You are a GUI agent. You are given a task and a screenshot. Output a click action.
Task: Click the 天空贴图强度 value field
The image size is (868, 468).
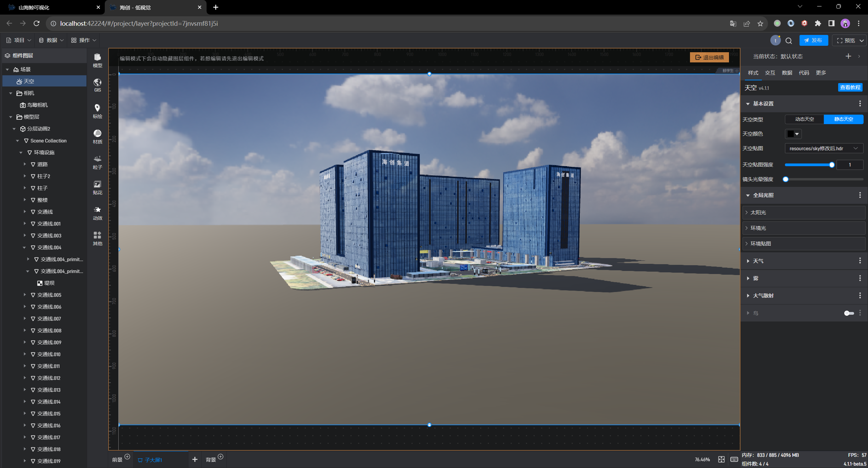pyautogui.click(x=849, y=164)
